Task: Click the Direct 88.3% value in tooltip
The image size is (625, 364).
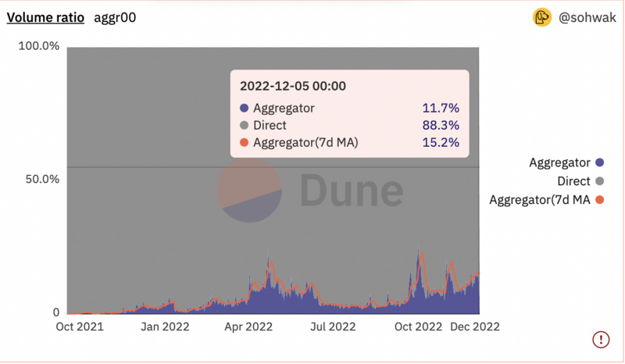Action: coord(440,126)
